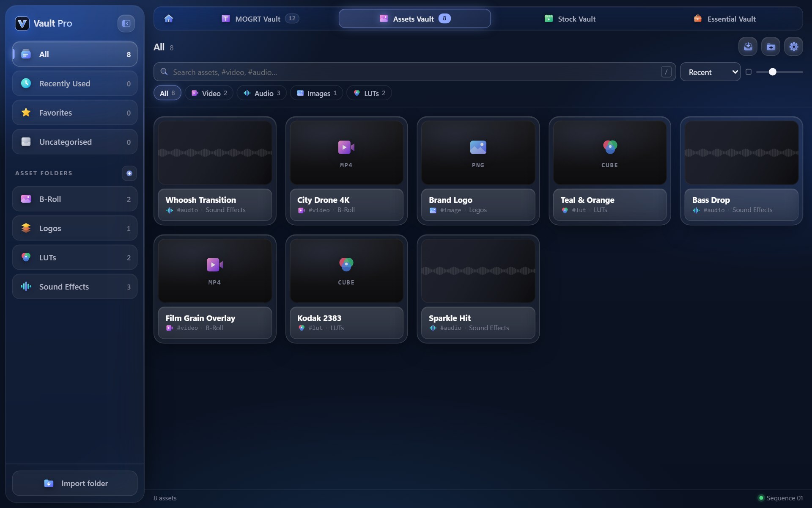Collapse the sidebar using the panel toggle icon
The image size is (812, 508).
(126, 23)
